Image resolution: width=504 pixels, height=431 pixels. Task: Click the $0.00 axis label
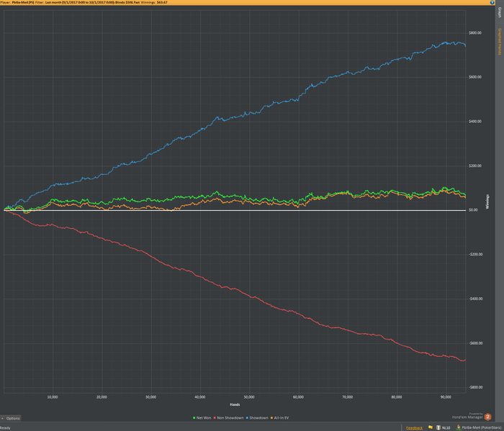[x=473, y=210]
